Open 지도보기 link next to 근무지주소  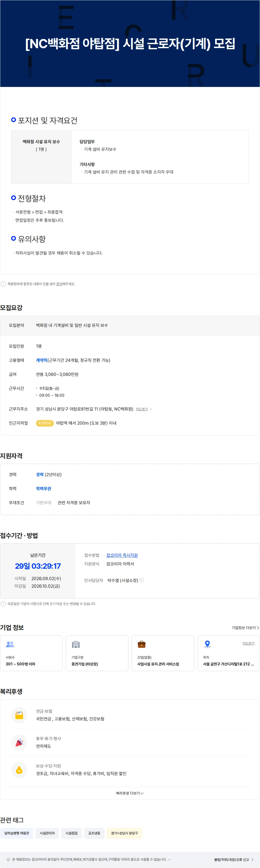(x=141, y=409)
